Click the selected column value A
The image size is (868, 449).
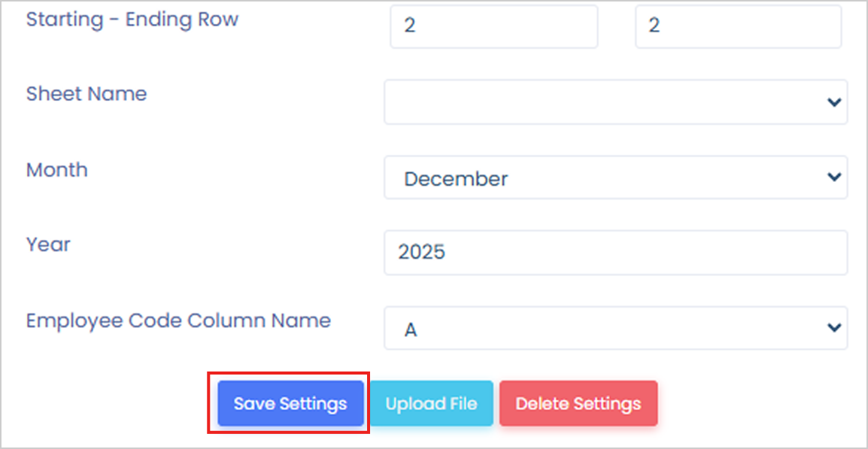tap(411, 329)
